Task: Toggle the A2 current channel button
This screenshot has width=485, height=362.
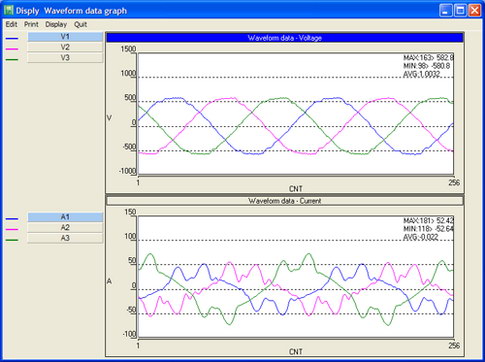Action: coord(65,228)
